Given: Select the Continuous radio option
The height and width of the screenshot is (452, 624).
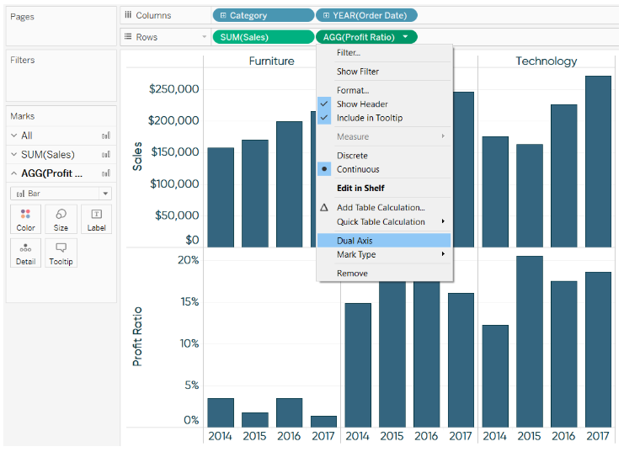Looking at the screenshot, I should pyautogui.click(x=324, y=169).
